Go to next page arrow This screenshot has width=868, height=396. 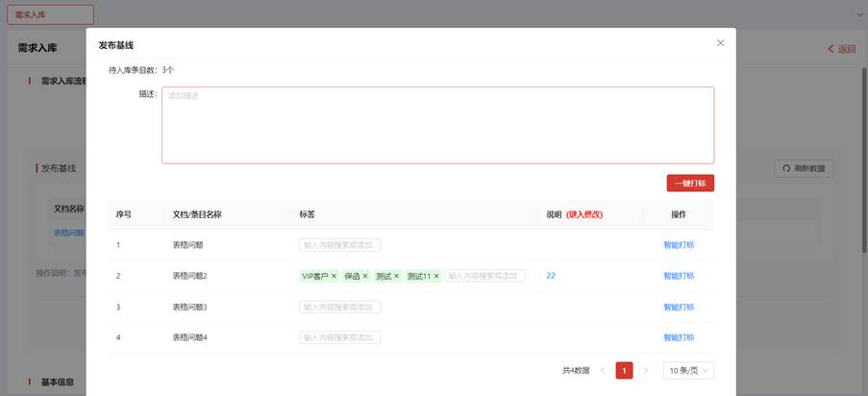645,370
